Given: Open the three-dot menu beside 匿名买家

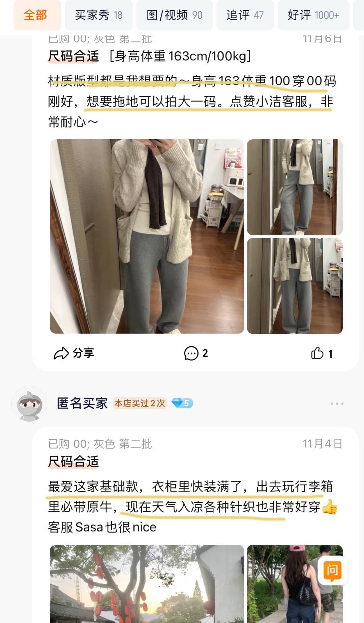Looking at the screenshot, I should coord(337,403).
